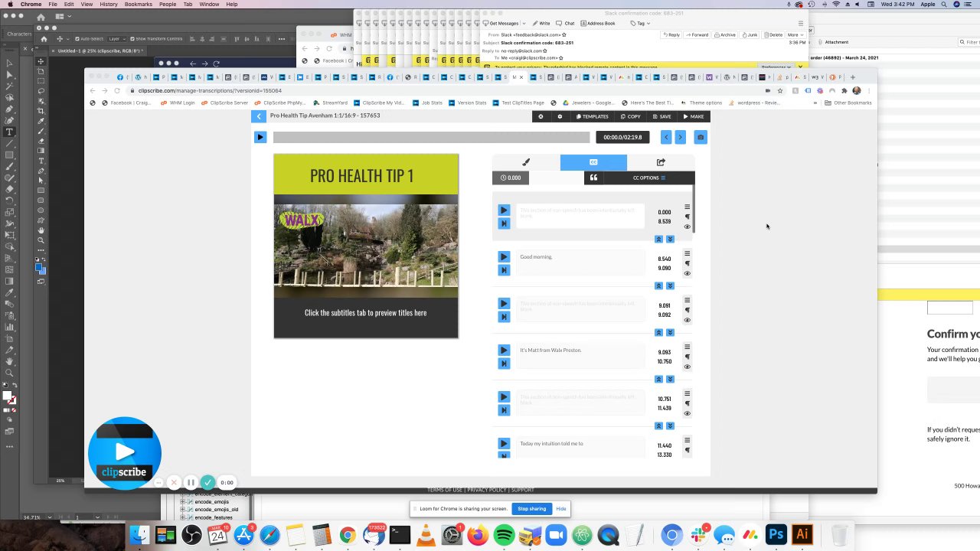Screen dimensions: 980x551
Task: Click the back arrow beside the project title
Action: click(259, 116)
